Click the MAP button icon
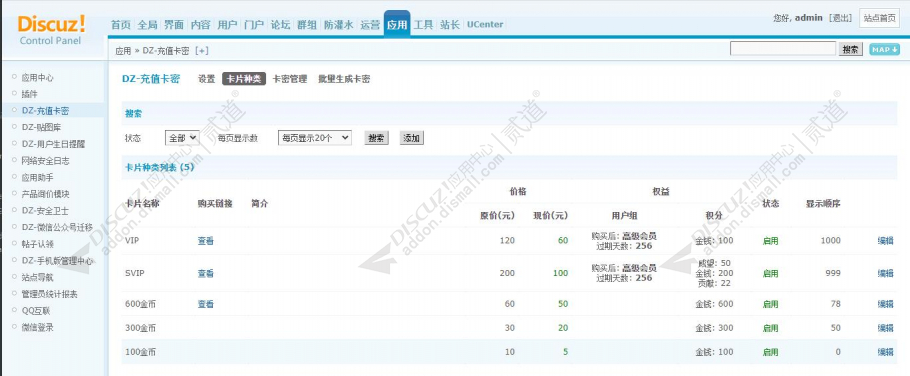 point(884,50)
